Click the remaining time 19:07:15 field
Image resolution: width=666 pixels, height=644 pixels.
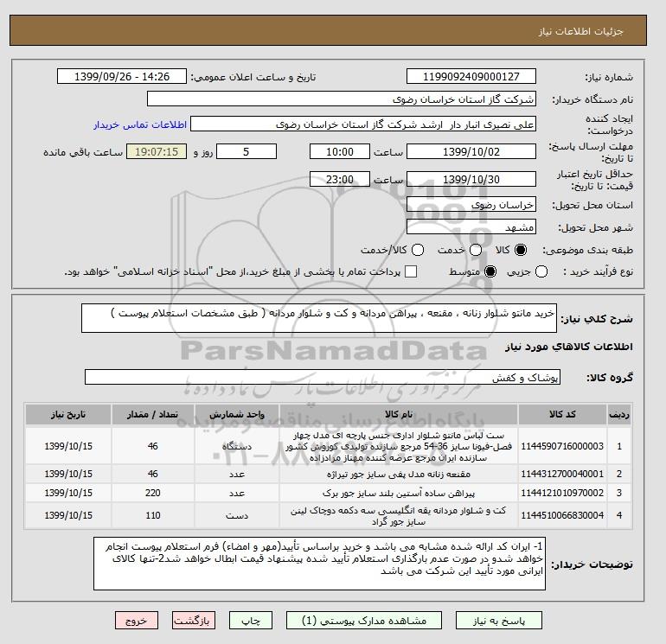[157, 151]
